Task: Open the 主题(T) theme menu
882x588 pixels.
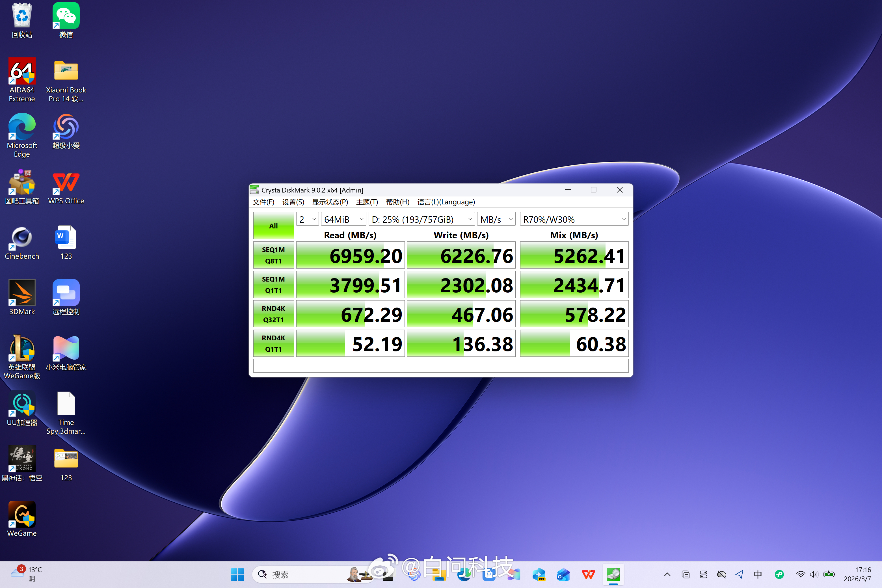Action: (367, 202)
